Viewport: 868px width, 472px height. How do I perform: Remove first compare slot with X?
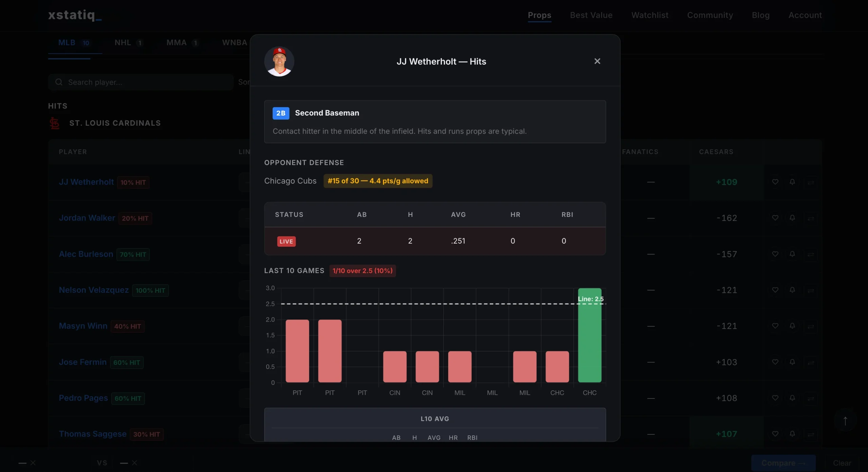(33, 463)
